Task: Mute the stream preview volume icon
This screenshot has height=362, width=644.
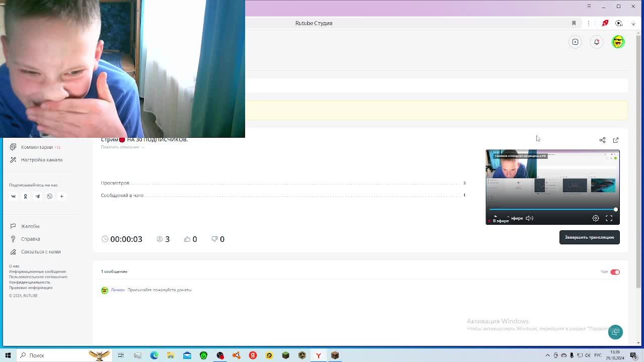Action: pos(529,218)
